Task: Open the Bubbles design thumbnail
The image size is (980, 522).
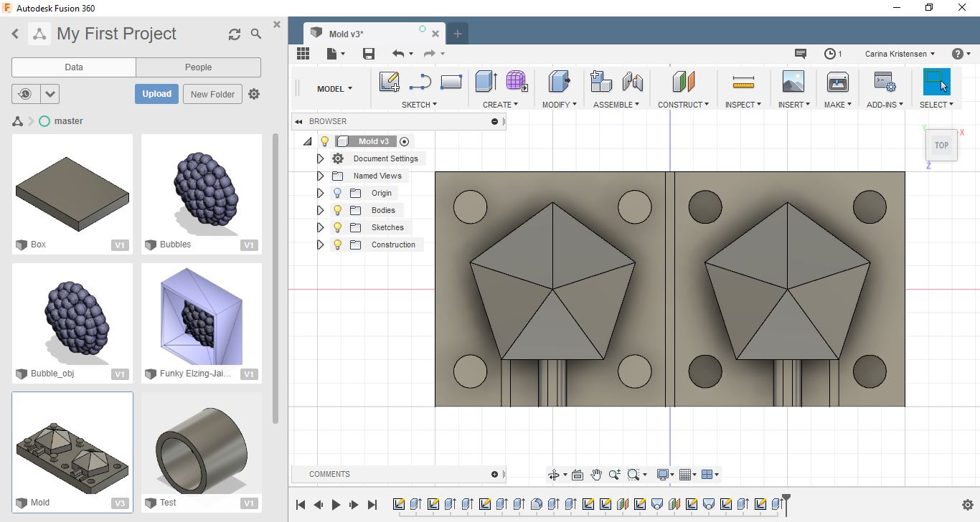Action: [x=202, y=186]
